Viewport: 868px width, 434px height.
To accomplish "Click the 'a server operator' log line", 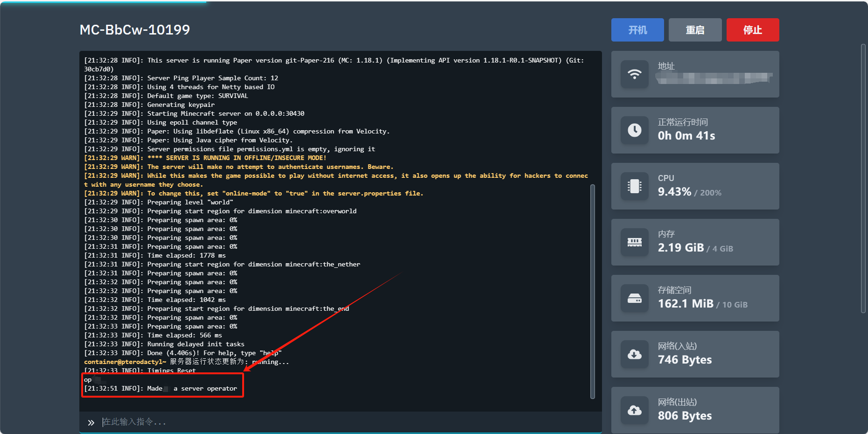I will pos(161,388).
